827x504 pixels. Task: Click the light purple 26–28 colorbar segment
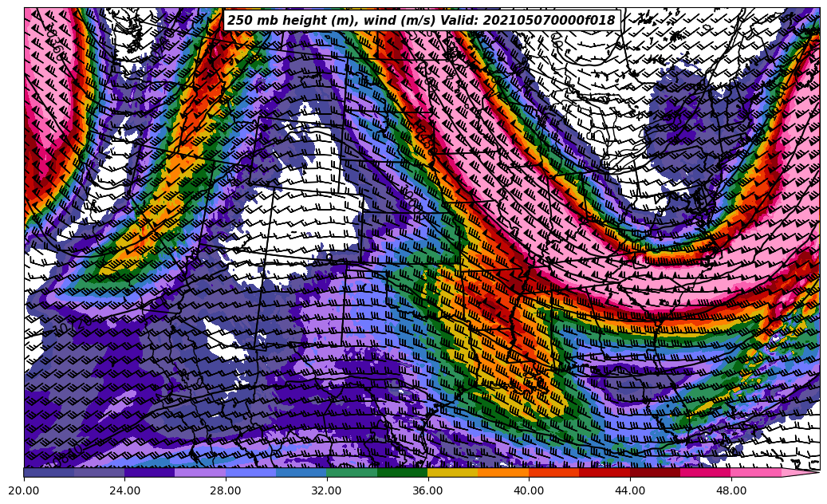201,472
